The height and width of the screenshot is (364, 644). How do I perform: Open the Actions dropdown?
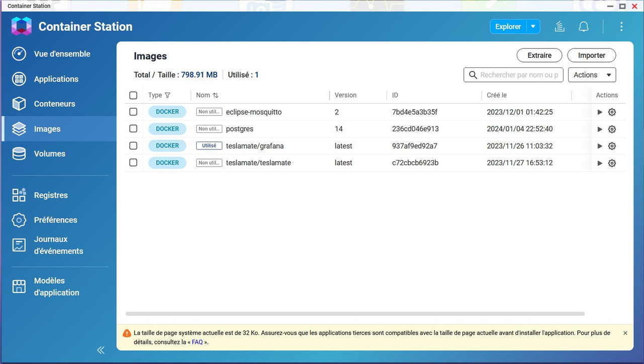[592, 75]
